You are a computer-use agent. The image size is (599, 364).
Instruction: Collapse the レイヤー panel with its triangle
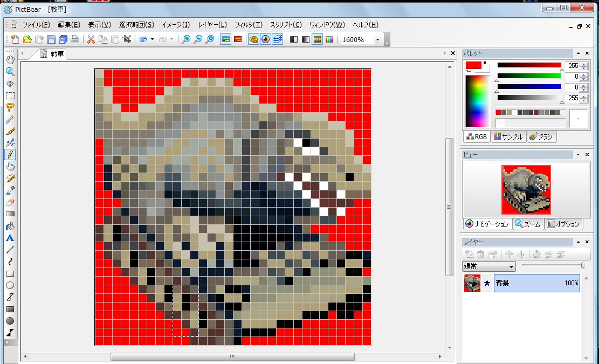(578, 242)
